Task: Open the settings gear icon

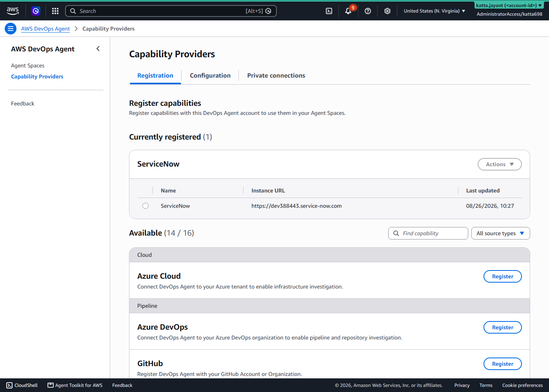Action: click(387, 11)
